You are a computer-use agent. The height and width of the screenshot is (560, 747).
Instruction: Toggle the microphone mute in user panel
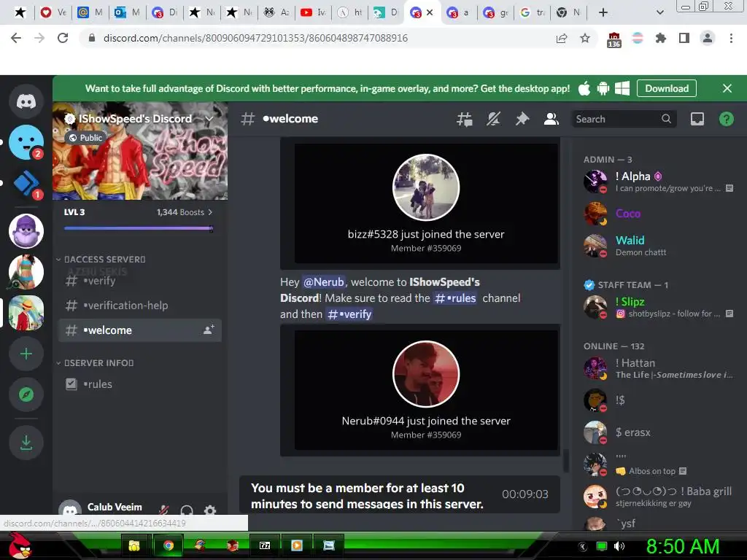(164, 510)
